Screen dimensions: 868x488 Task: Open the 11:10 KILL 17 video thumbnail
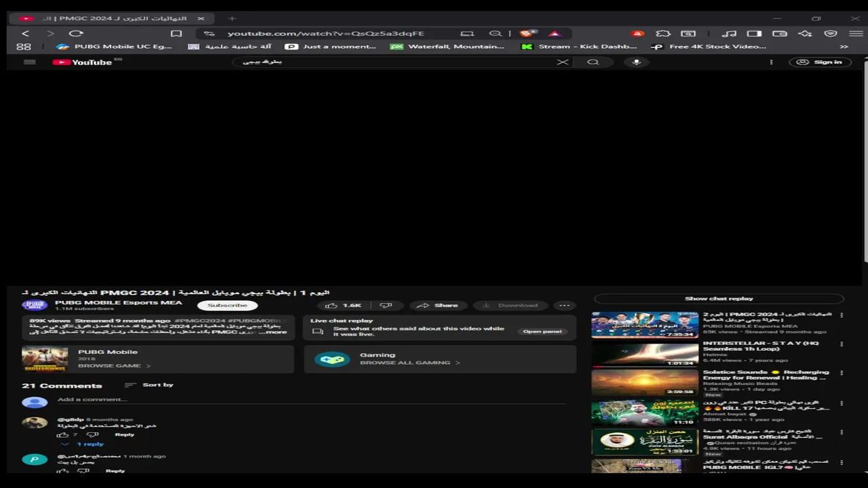[644, 413]
